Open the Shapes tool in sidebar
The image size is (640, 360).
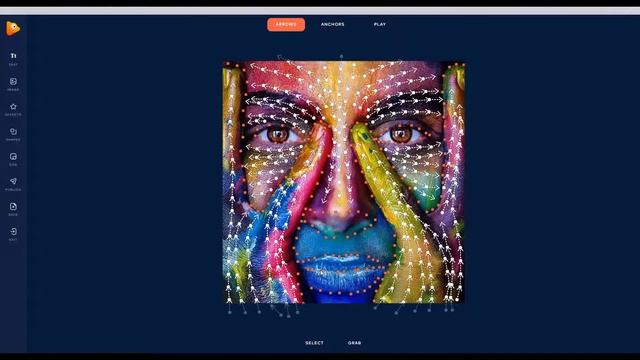click(x=13, y=134)
